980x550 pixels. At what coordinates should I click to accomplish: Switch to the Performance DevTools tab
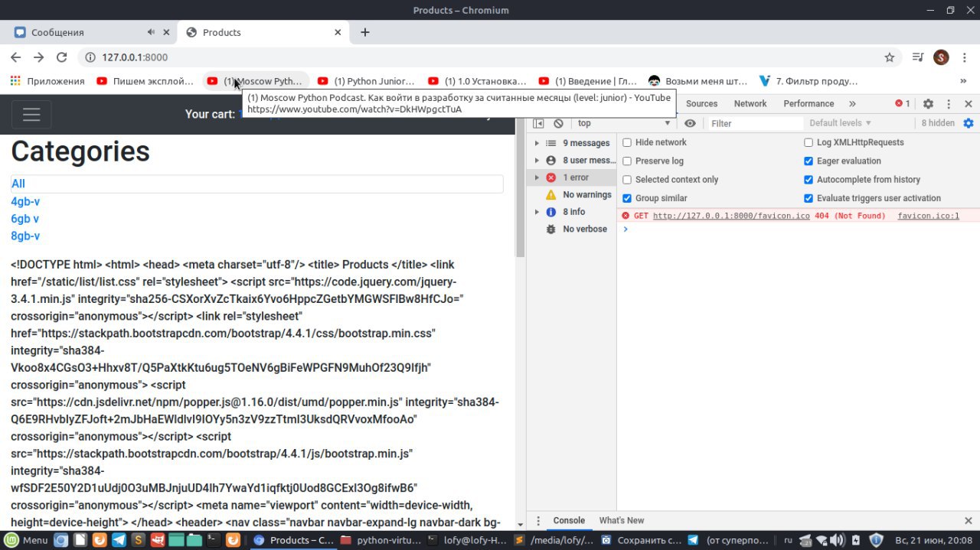pyautogui.click(x=808, y=104)
